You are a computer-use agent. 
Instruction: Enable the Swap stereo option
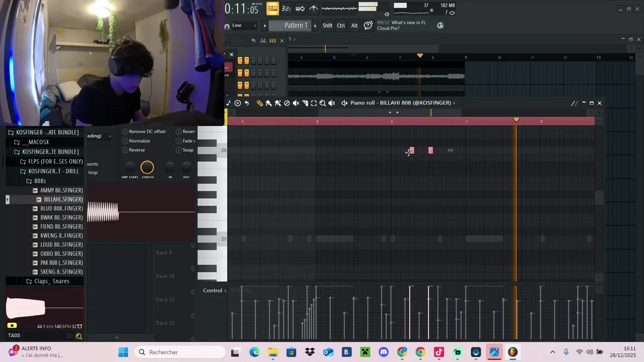tap(185, 150)
